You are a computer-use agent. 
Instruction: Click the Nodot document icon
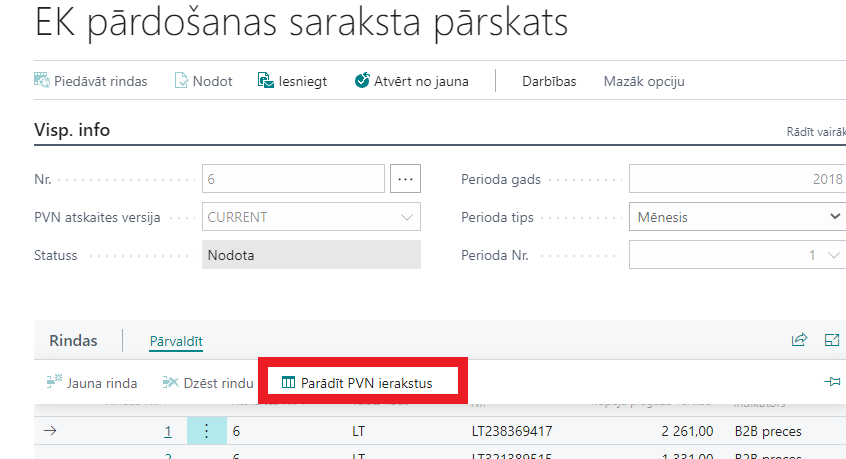pos(182,81)
